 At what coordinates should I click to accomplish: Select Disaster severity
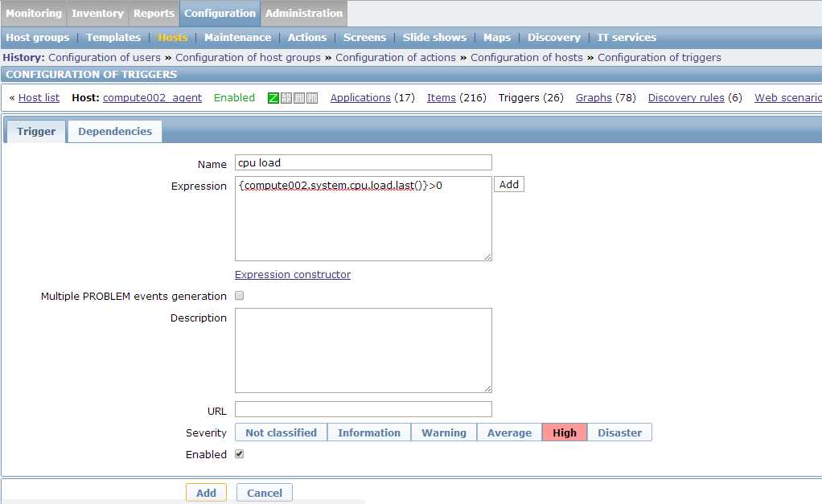[619, 432]
